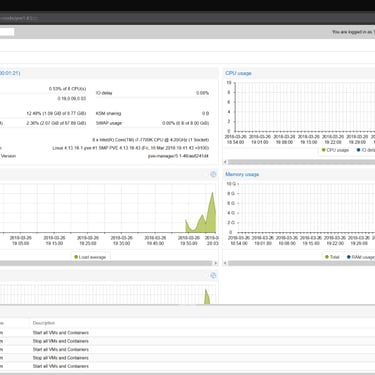Click the 'You are logged in as' text
Screen dimensions: 375x375
(353, 32)
